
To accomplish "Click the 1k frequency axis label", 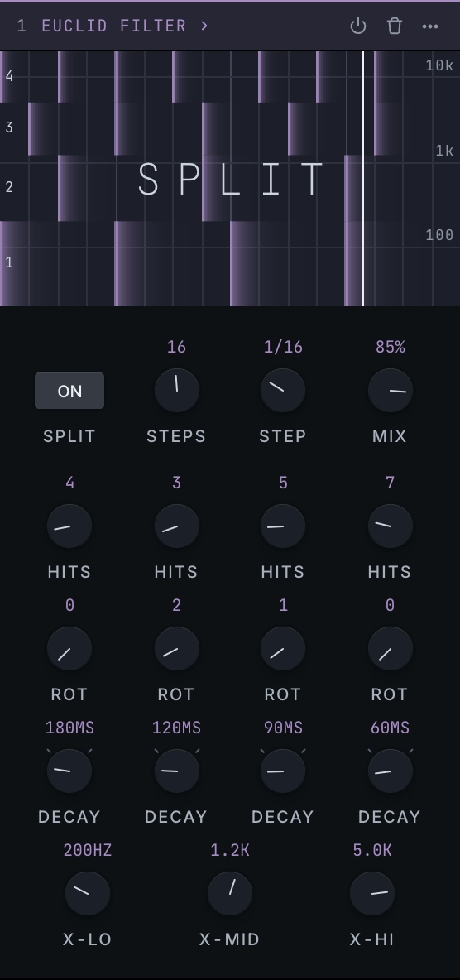I will pos(444,151).
